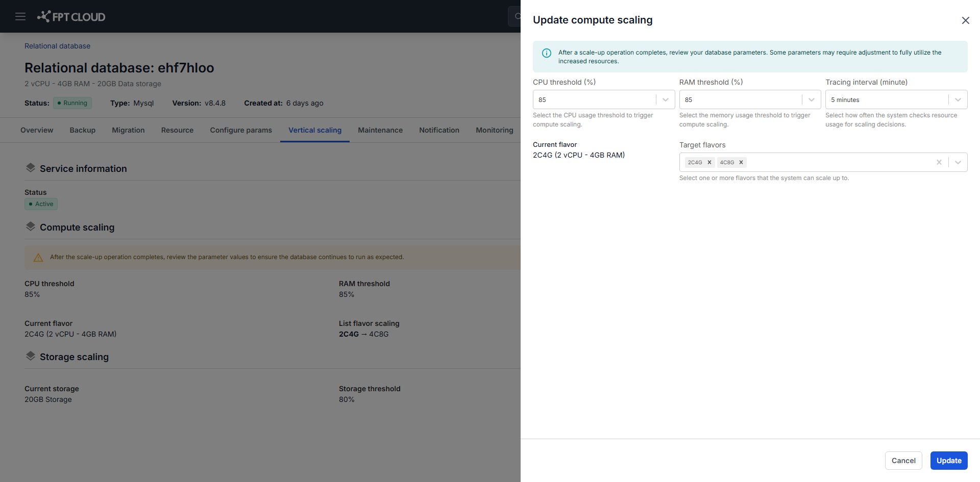Click the '5 minutes' interval value

(845, 100)
